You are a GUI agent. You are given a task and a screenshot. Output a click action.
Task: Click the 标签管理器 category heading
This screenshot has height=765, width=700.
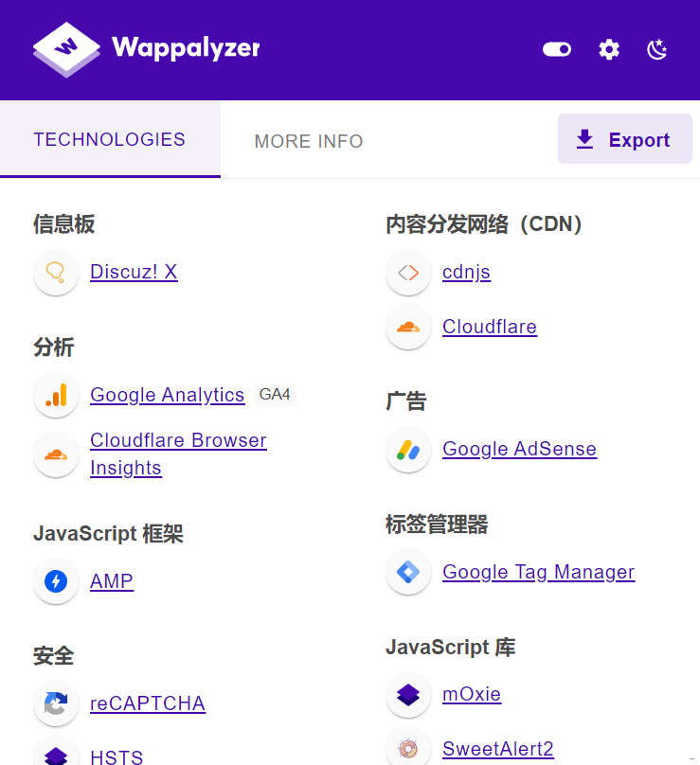437,524
